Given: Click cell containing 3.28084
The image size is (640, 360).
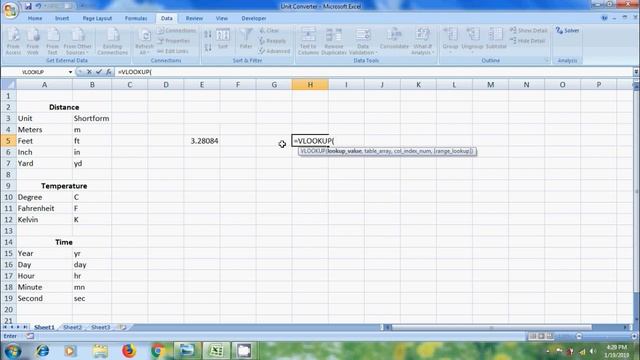Looking at the screenshot, I should click(x=202, y=141).
